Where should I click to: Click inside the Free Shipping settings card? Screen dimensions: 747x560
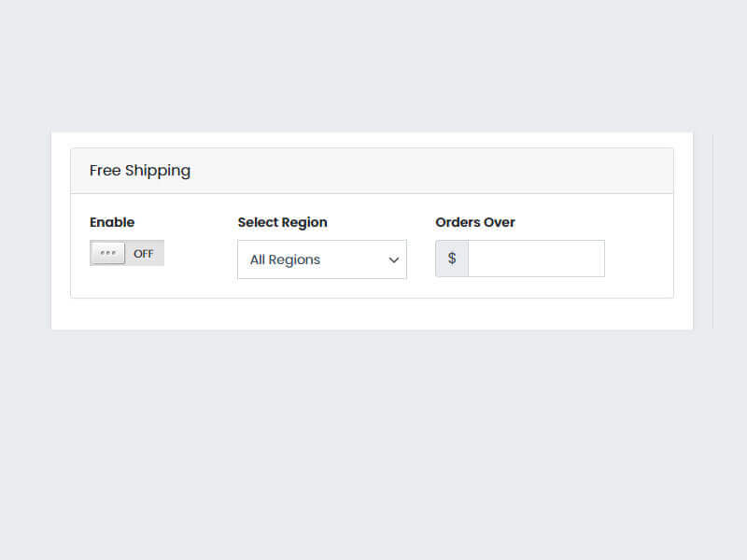tap(372, 245)
